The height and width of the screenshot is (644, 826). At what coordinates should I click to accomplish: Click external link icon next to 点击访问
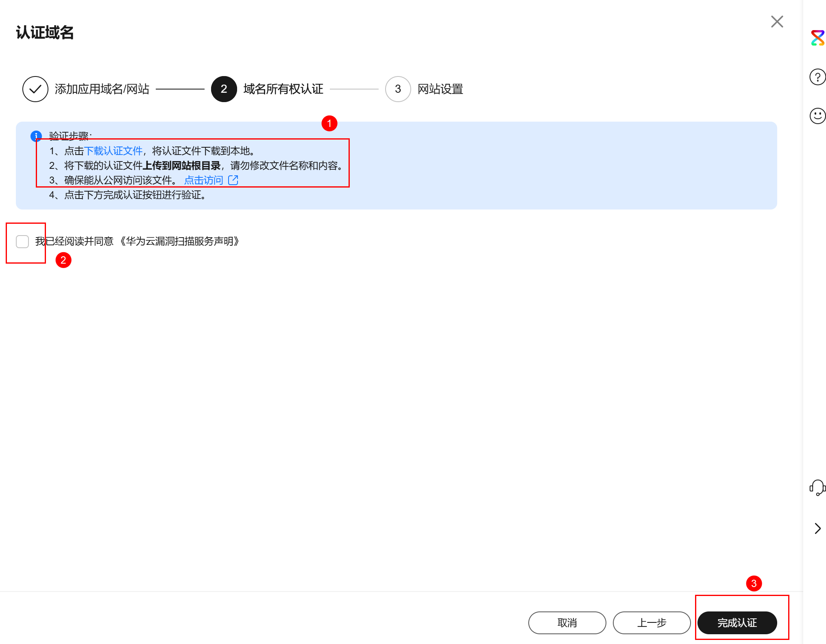click(x=233, y=180)
